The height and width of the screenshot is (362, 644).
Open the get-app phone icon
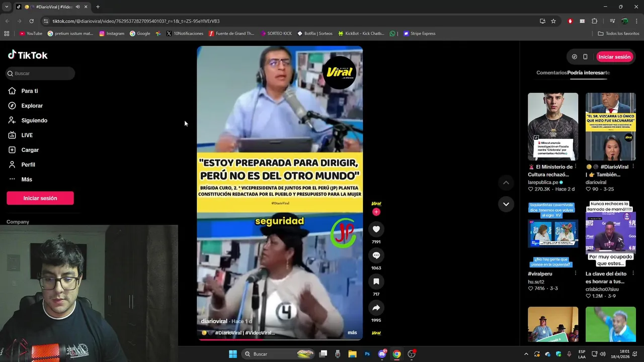[x=585, y=57]
